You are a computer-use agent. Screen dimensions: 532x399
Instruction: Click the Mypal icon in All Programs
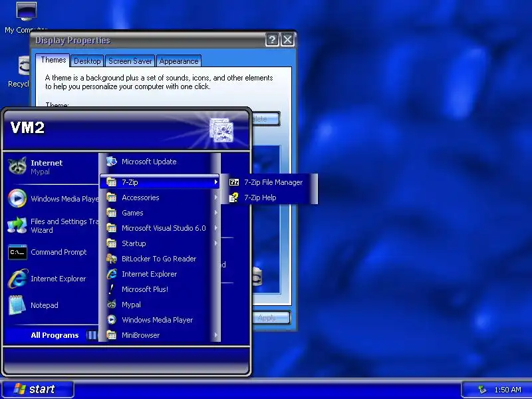[x=111, y=305]
